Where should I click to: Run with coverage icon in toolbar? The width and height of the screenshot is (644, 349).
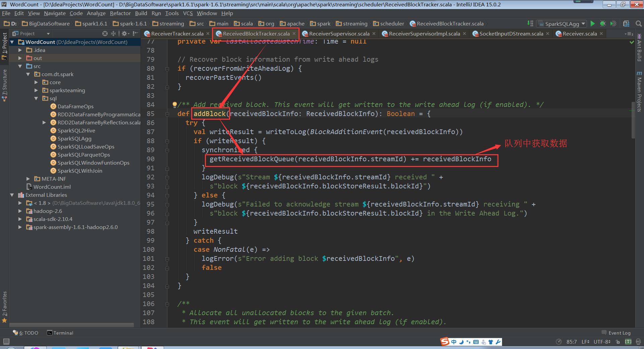pos(613,23)
